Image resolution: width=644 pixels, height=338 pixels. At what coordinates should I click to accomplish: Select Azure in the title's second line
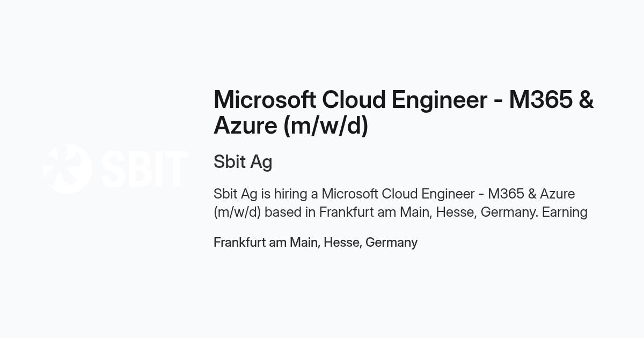[x=245, y=126]
